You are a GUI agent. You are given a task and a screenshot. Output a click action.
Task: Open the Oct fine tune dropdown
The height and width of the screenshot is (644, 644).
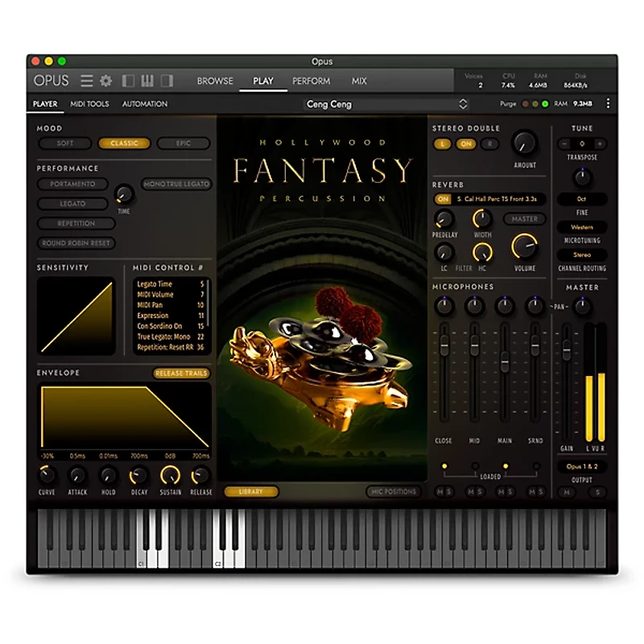pyautogui.click(x=582, y=199)
